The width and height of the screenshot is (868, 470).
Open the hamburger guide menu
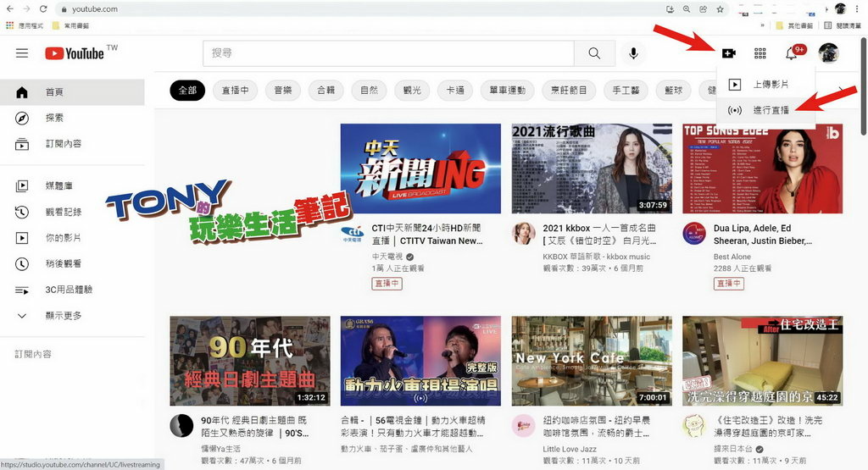21,53
